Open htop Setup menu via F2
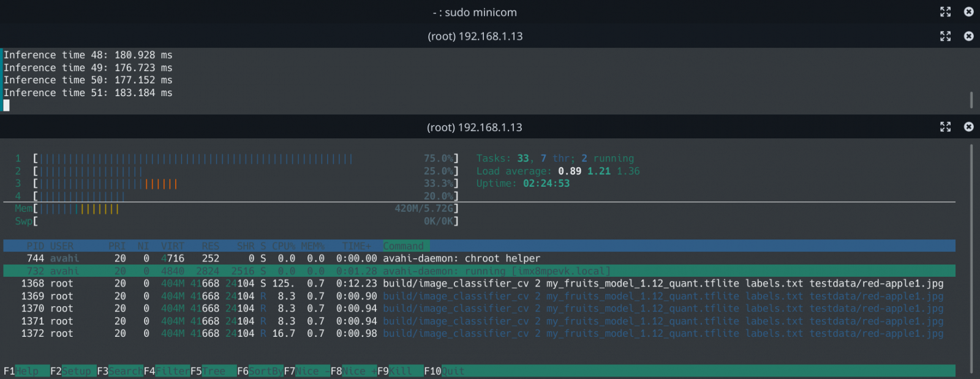 73,371
